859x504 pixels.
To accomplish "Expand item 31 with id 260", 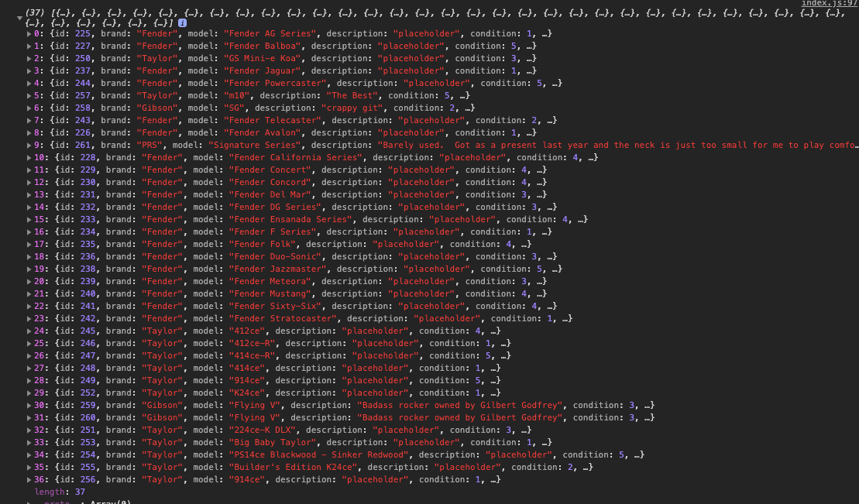I will [29, 418].
